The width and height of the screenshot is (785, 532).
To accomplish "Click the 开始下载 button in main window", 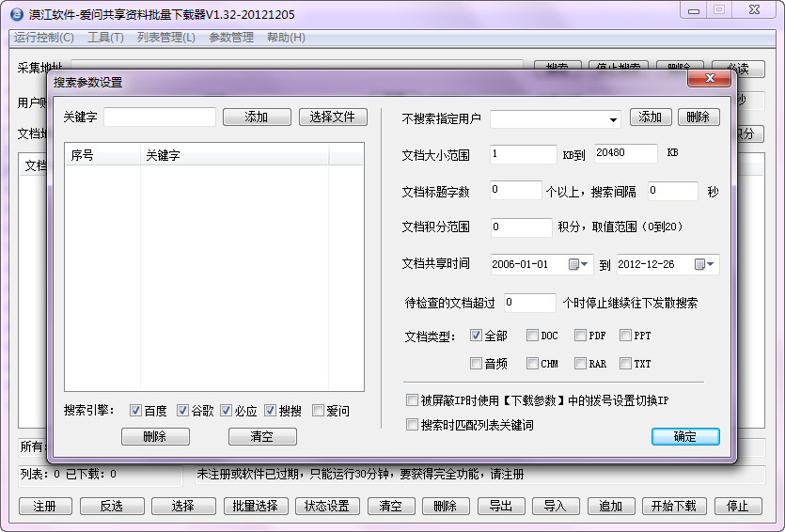I will (674, 506).
